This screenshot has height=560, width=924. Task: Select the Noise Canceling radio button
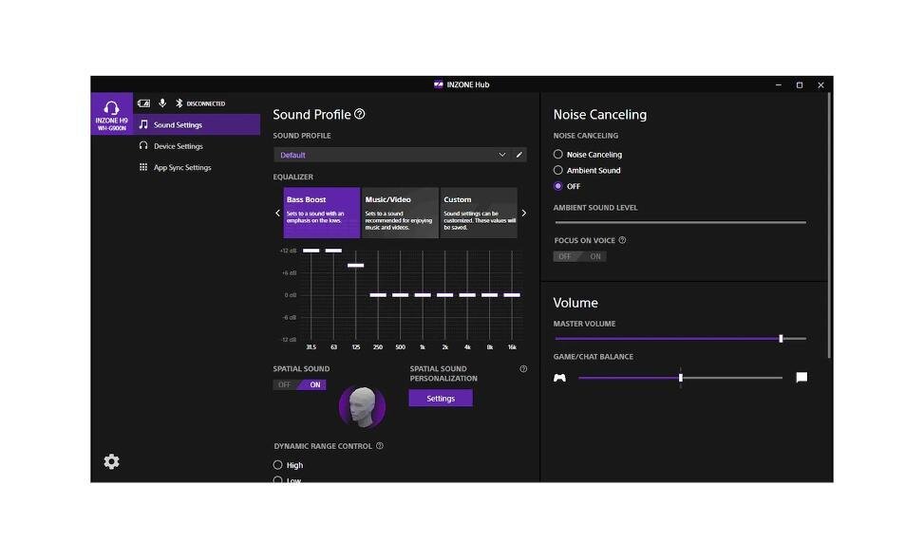point(558,154)
